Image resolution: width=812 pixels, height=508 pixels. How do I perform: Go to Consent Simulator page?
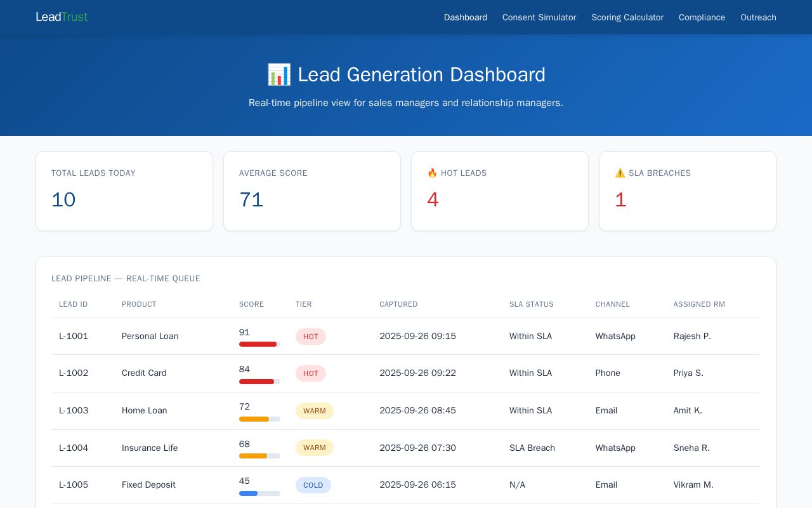coord(539,17)
